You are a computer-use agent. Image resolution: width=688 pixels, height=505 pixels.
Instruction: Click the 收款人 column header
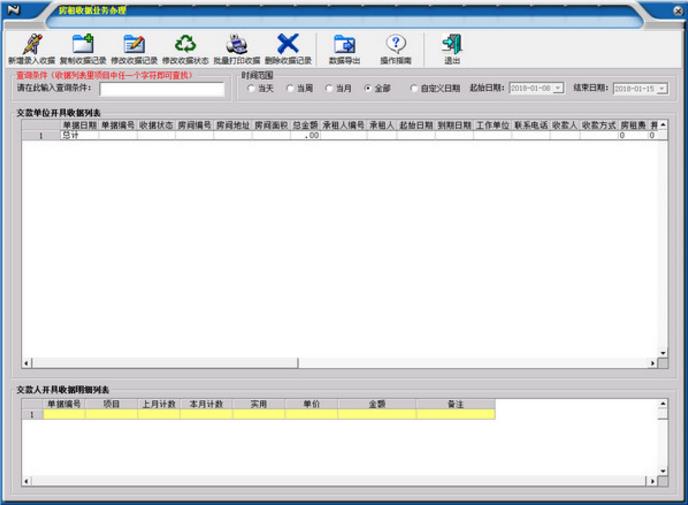(565, 125)
